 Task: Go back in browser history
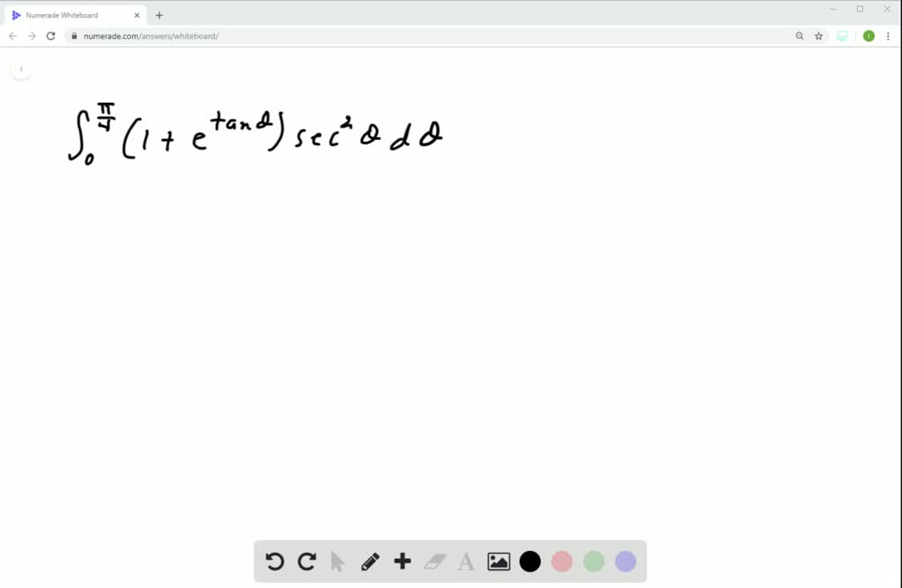pyautogui.click(x=12, y=36)
